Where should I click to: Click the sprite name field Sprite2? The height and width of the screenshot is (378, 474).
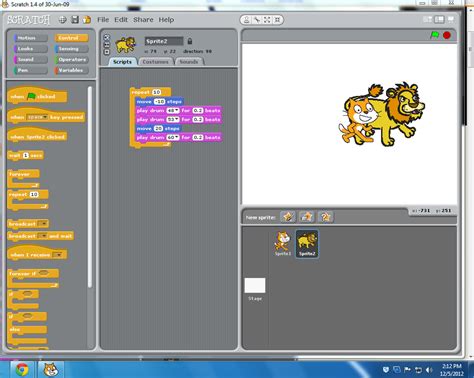coord(164,41)
